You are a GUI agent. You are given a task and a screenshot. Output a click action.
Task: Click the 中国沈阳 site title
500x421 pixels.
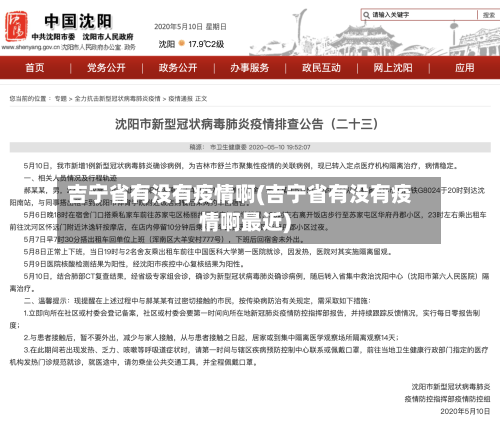tap(78, 21)
